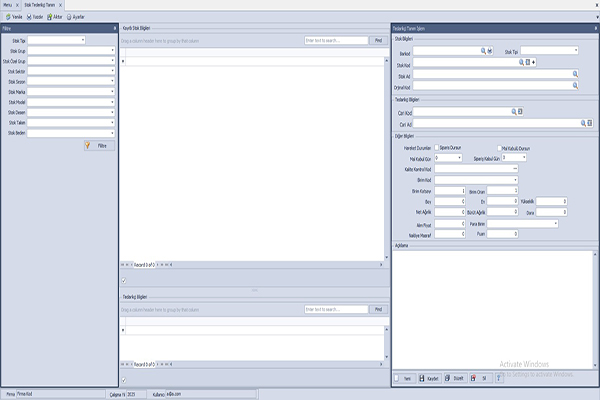Tick the checkbox below Kayıtlı Stok Bilgileri grid
The image size is (600, 400).
pos(123,281)
